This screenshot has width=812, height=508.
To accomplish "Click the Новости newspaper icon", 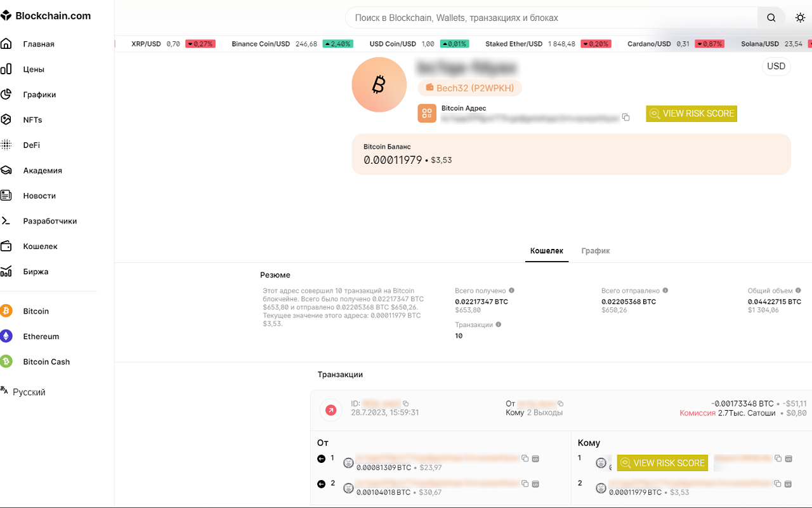I will [x=6, y=196].
